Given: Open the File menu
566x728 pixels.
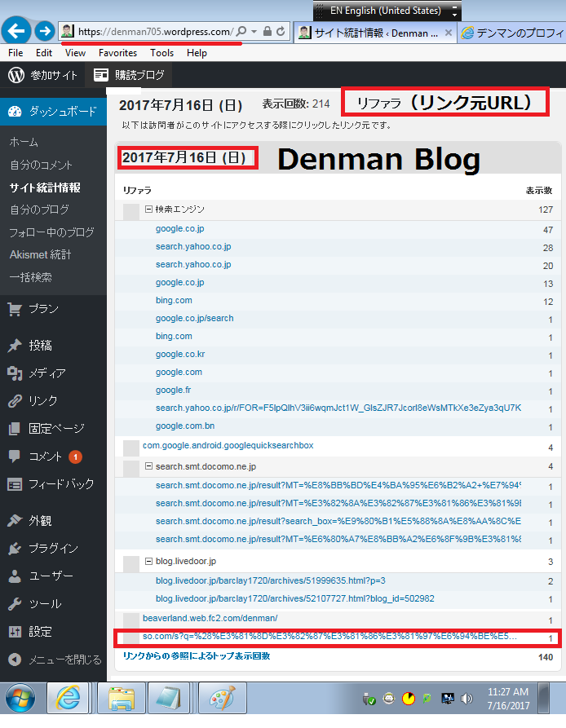Looking at the screenshot, I should (x=15, y=53).
